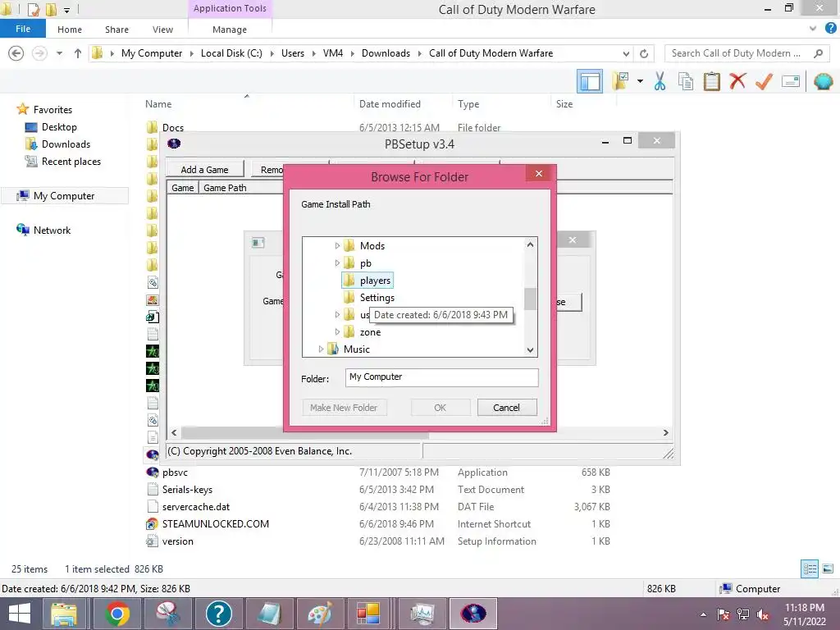The width and height of the screenshot is (840, 630).
Task: Open Explorer help question mark
Action: click(830, 29)
